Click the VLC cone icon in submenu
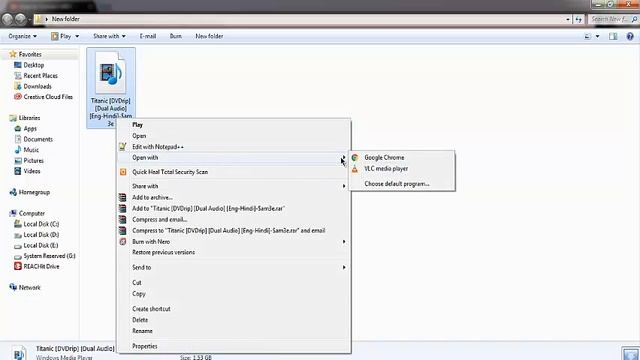Screen dimensions: 640x360 (355, 169)
